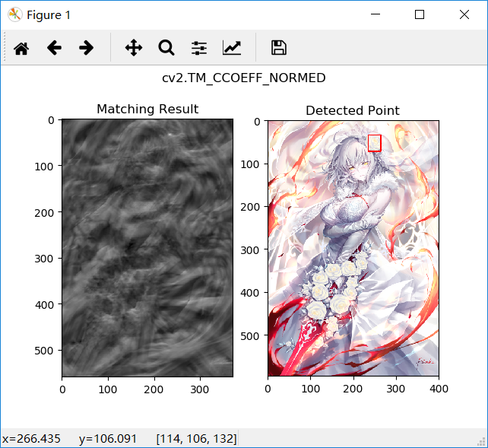Close the Figure 1 window
Viewport: 488px width, 448px height.
pos(464,14)
